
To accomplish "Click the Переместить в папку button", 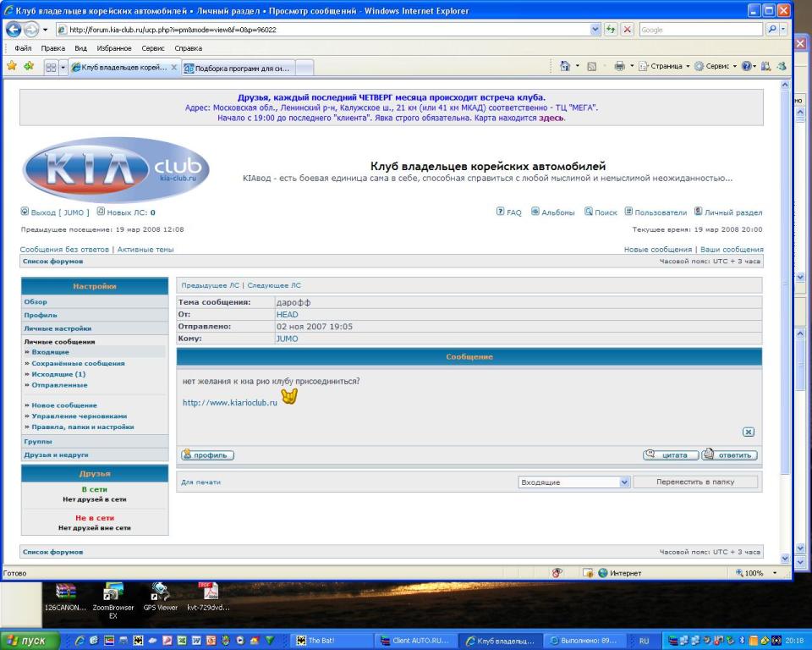I will click(695, 482).
